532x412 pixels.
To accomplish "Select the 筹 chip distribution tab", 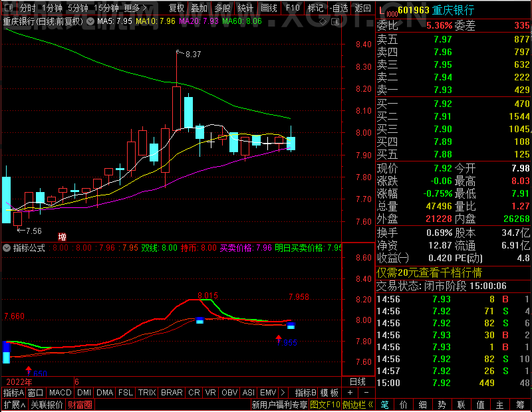I will pos(521,405).
